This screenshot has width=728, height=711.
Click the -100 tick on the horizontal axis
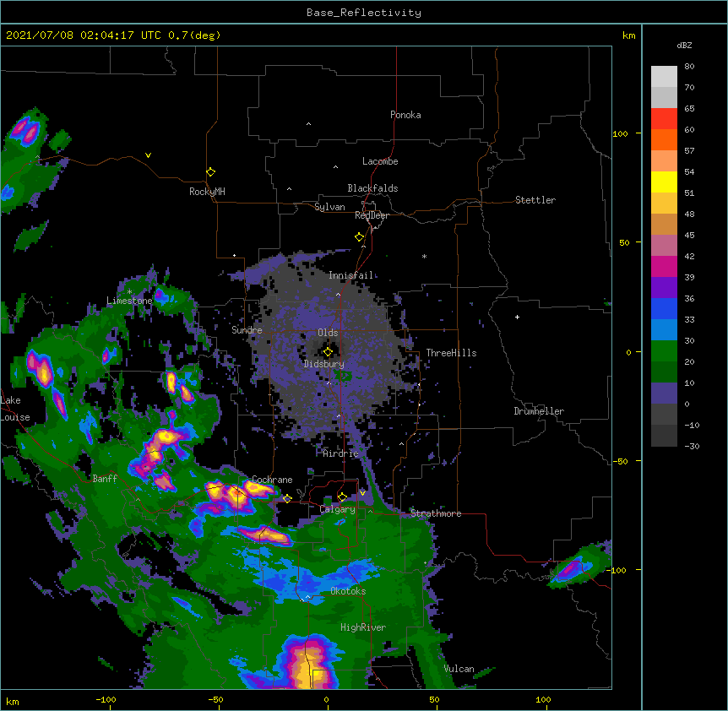(106, 699)
